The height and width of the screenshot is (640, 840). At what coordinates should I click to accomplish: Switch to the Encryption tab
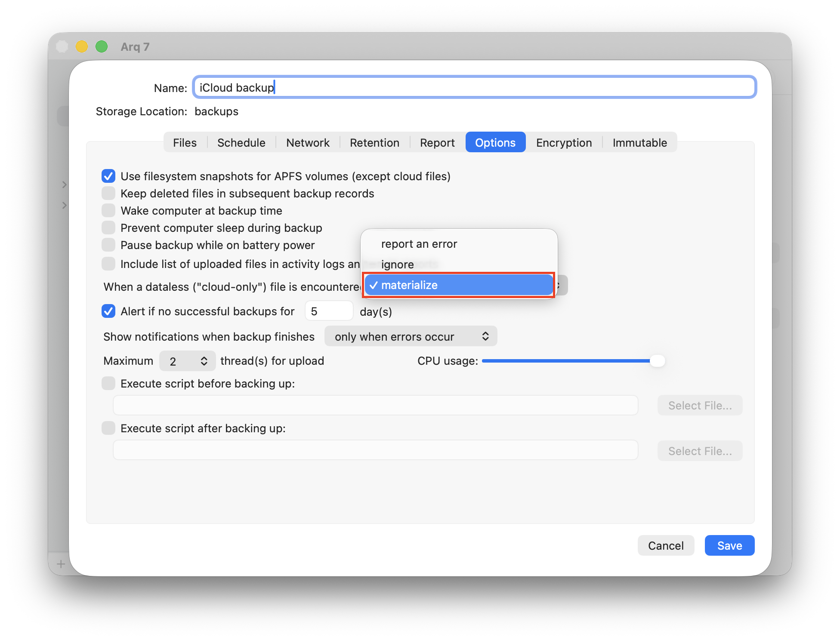564,142
